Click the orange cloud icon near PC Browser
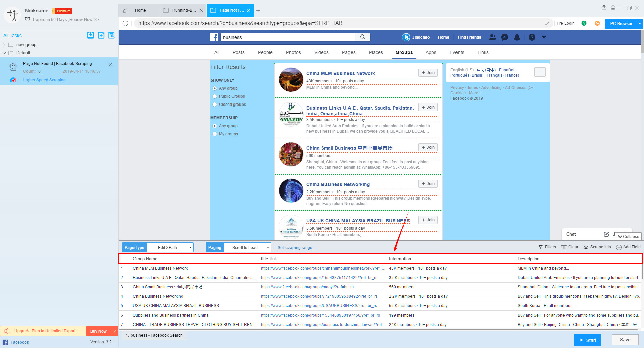This screenshot has height=348, width=644. (597, 23)
